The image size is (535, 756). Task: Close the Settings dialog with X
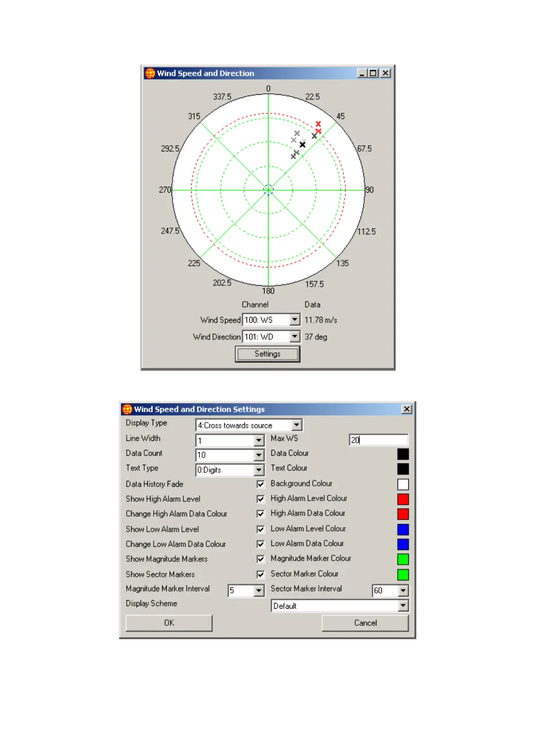[407, 409]
